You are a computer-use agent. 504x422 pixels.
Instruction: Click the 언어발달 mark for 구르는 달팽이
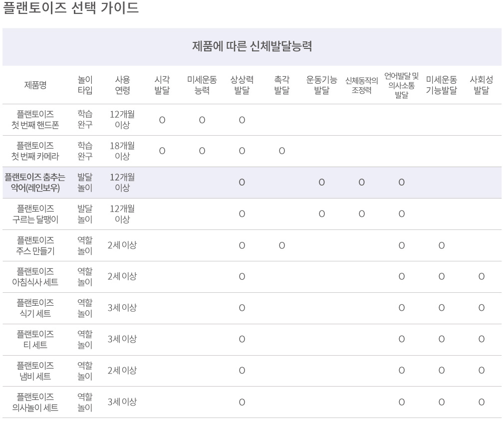402,213
